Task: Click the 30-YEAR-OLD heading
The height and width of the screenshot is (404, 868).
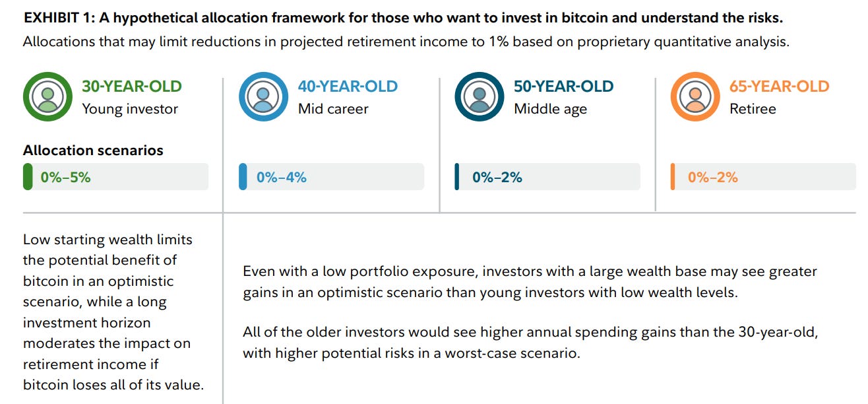Action: [131, 86]
